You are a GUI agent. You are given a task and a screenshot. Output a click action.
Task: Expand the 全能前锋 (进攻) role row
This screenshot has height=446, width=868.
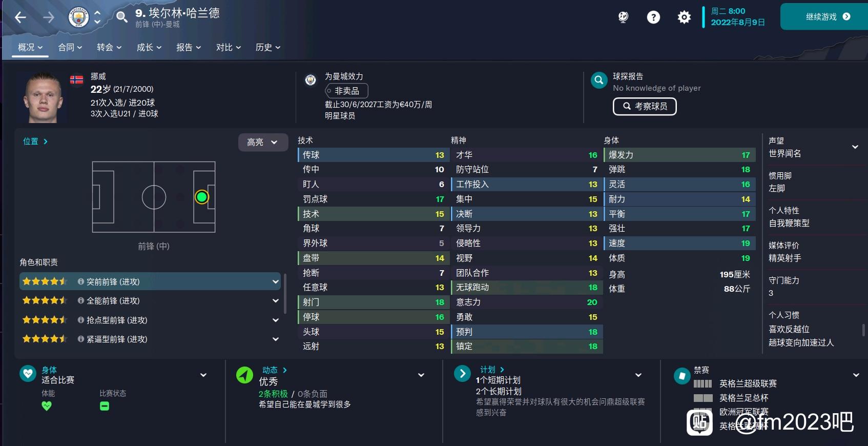tap(276, 300)
